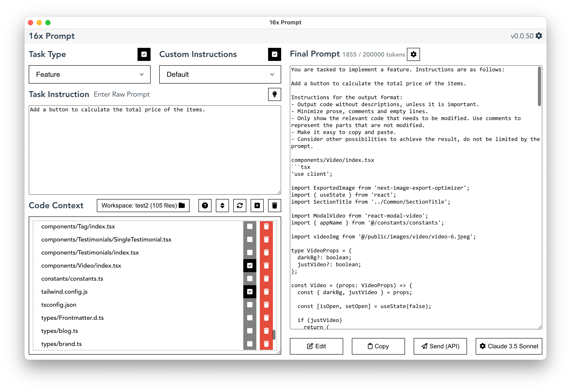Image resolution: width=571 pixels, height=392 pixels.
Task: Click into the Task Instruction text area
Action: coord(155,150)
